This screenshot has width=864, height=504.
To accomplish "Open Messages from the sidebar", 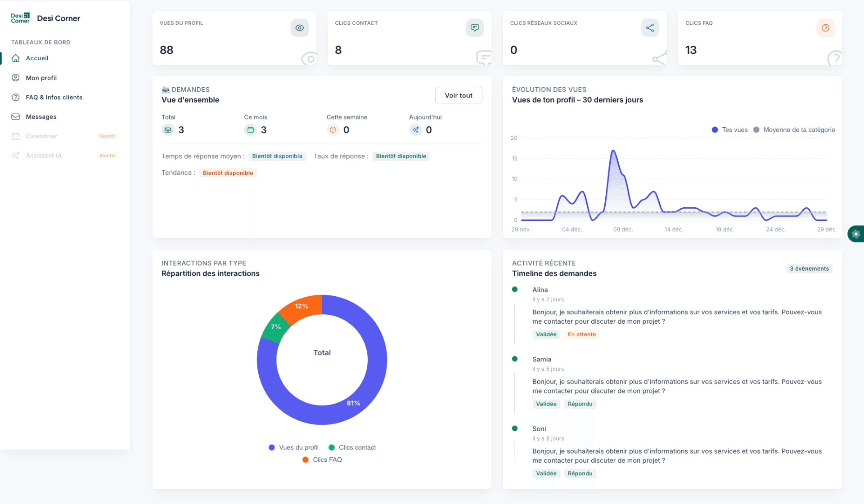I will (41, 116).
